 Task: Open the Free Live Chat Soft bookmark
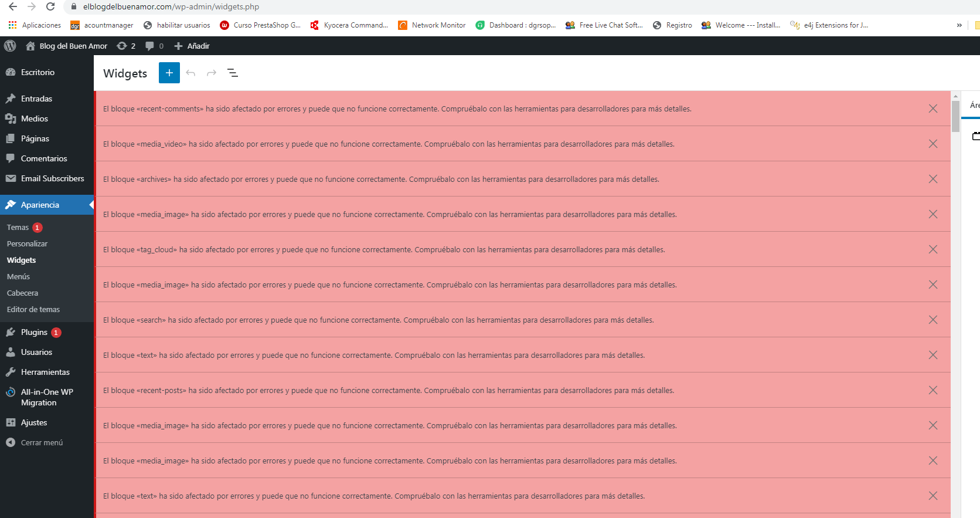point(604,25)
